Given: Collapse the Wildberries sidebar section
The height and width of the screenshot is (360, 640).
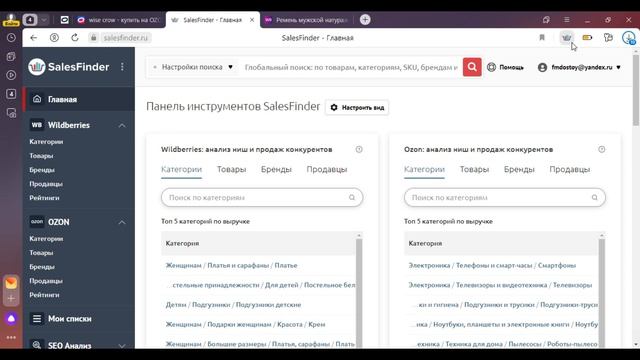Looking at the screenshot, I should 122,125.
